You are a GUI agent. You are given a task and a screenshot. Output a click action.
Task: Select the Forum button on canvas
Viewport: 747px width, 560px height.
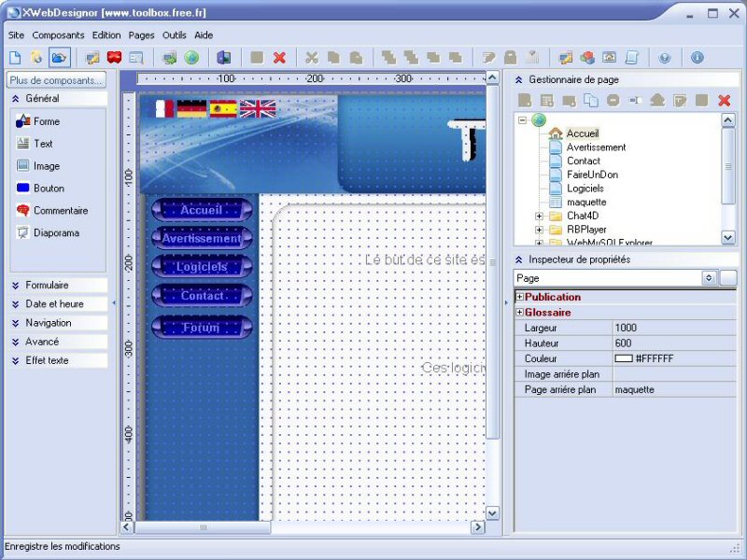point(202,328)
